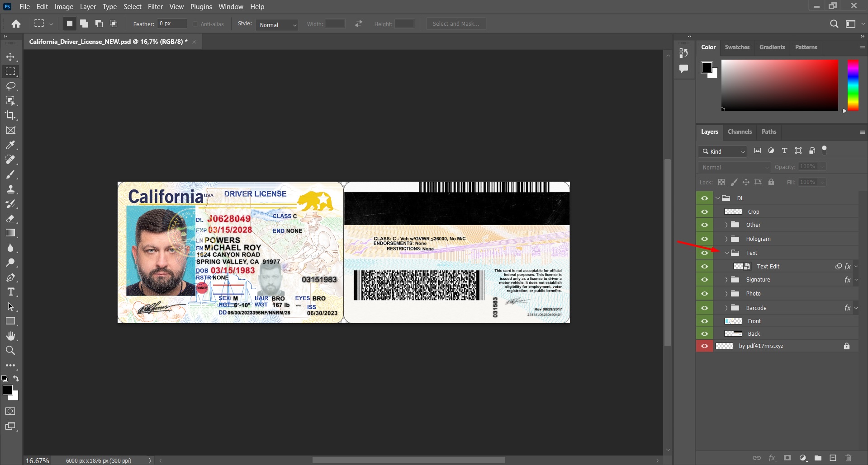Click the Text Edit layer thumbnail
Viewport: 868px width, 465px height.
tap(739, 266)
